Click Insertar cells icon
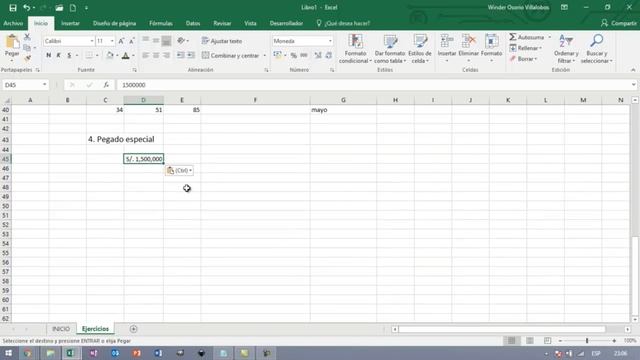 point(447,41)
